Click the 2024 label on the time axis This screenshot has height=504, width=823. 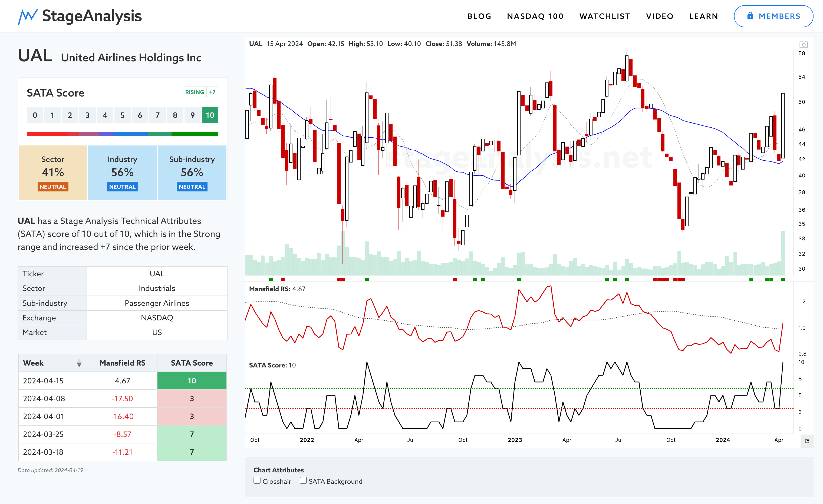point(723,440)
